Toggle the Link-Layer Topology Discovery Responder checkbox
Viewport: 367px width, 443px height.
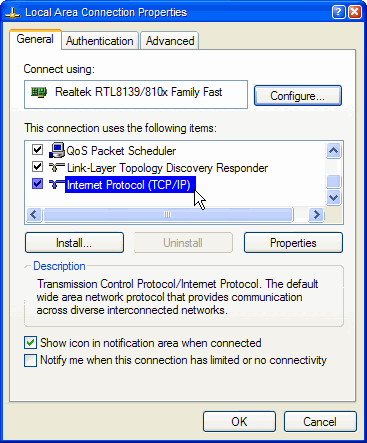(x=37, y=166)
